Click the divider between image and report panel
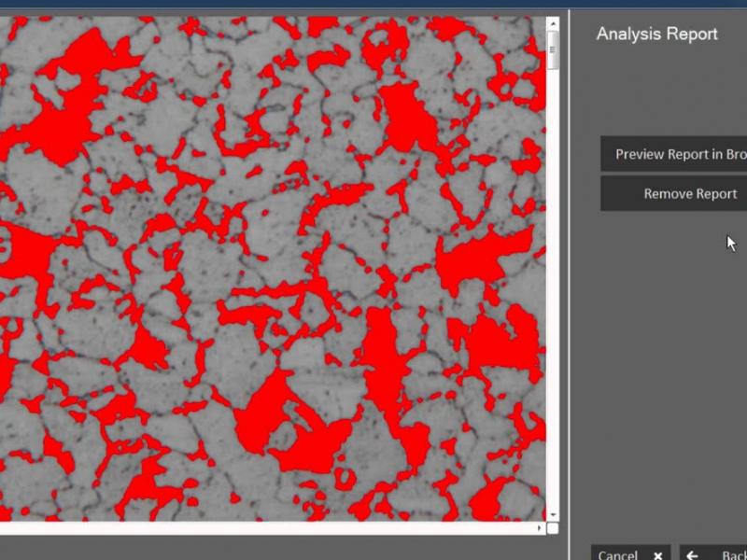The height and width of the screenshot is (560, 747). pyautogui.click(x=570, y=280)
